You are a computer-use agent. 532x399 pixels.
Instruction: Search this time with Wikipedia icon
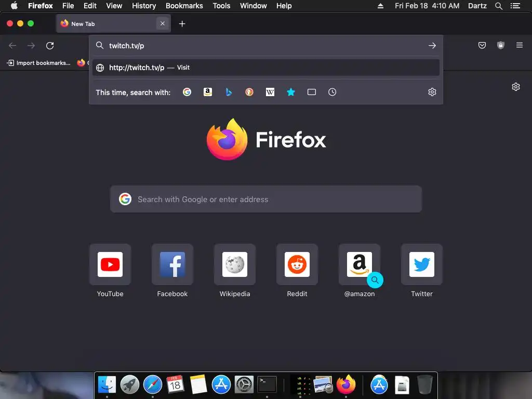(270, 92)
